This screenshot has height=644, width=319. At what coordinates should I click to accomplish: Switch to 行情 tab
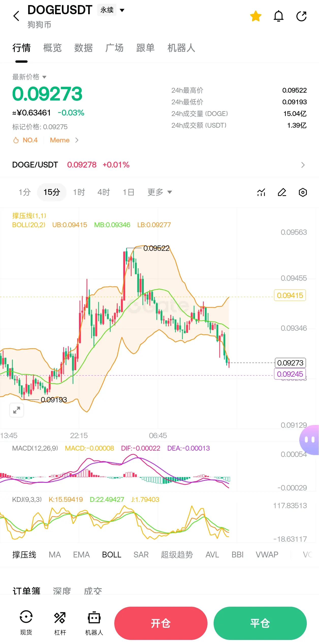(x=21, y=48)
